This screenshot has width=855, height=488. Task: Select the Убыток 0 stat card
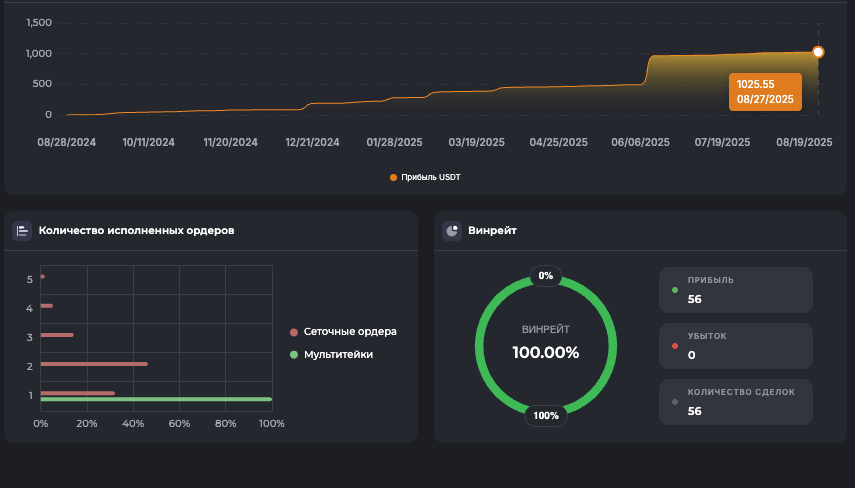pos(736,346)
